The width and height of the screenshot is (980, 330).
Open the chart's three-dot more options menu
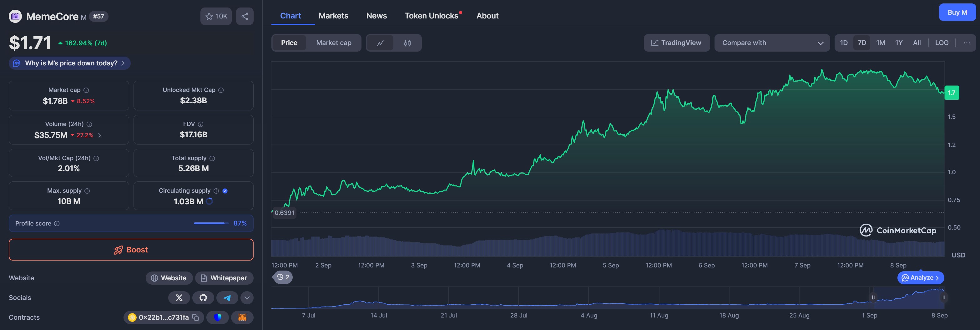[x=966, y=43]
